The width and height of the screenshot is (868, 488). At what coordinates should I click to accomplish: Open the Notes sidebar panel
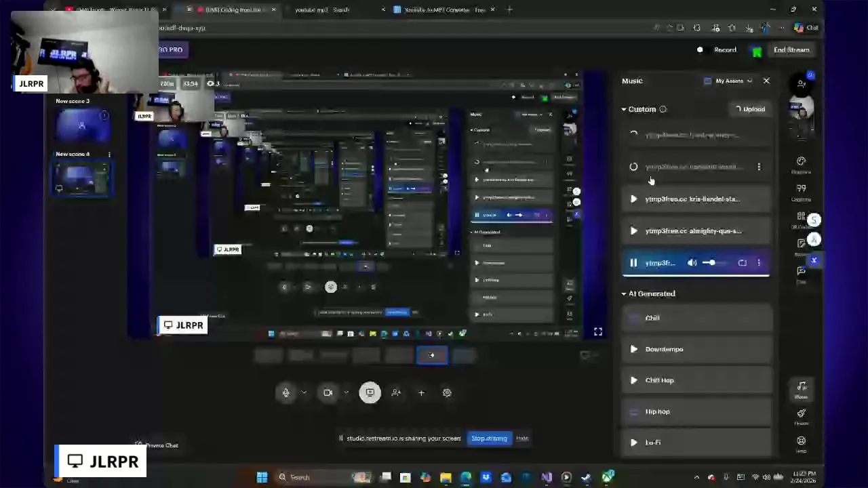pyautogui.click(x=801, y=247)
